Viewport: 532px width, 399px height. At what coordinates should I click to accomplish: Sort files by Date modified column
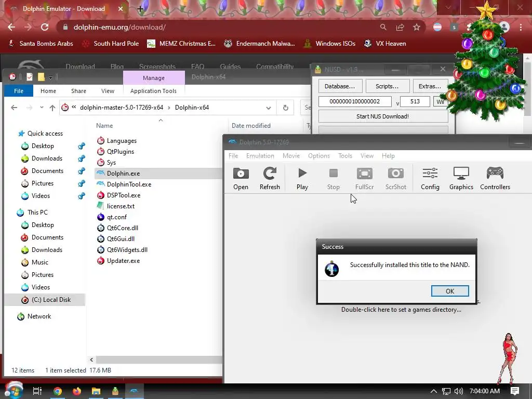click(251, 126)
